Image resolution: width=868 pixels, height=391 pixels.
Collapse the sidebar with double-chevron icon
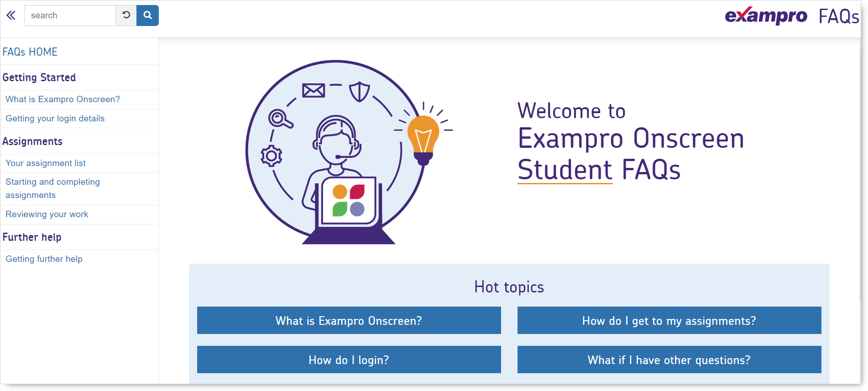click(11, 16)
